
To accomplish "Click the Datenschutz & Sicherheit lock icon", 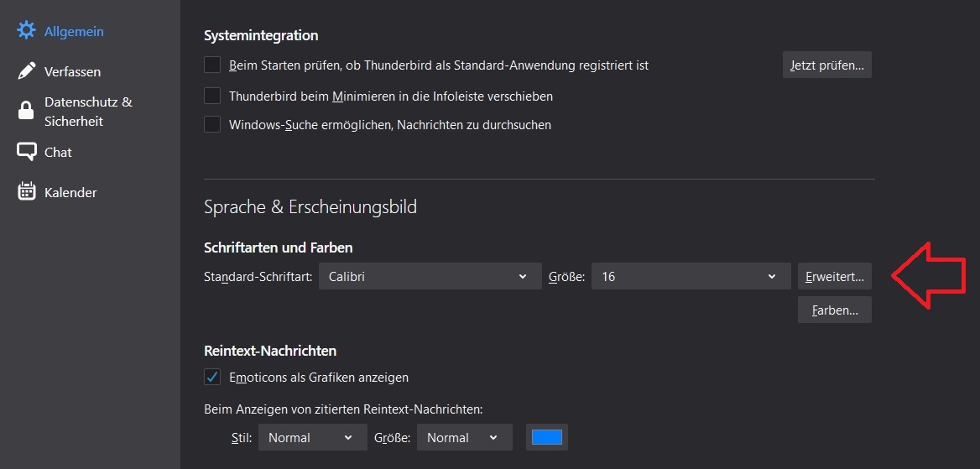I will [x=27, y=111].
